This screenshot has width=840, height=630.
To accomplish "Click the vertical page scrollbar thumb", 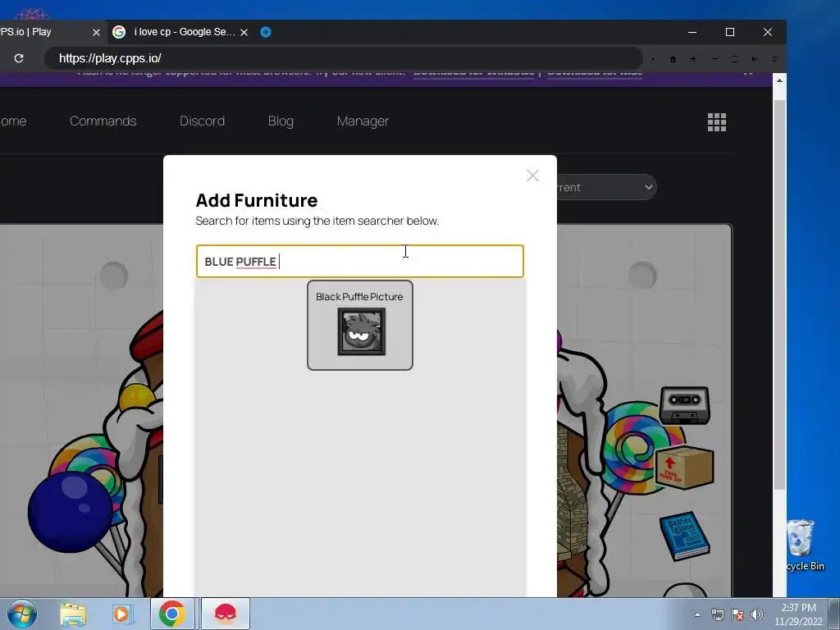I will (x=779, y=294).
